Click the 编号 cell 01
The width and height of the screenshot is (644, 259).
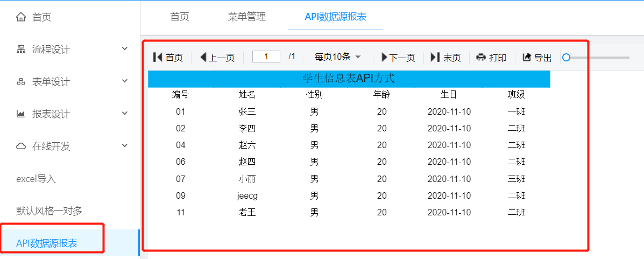181,111
